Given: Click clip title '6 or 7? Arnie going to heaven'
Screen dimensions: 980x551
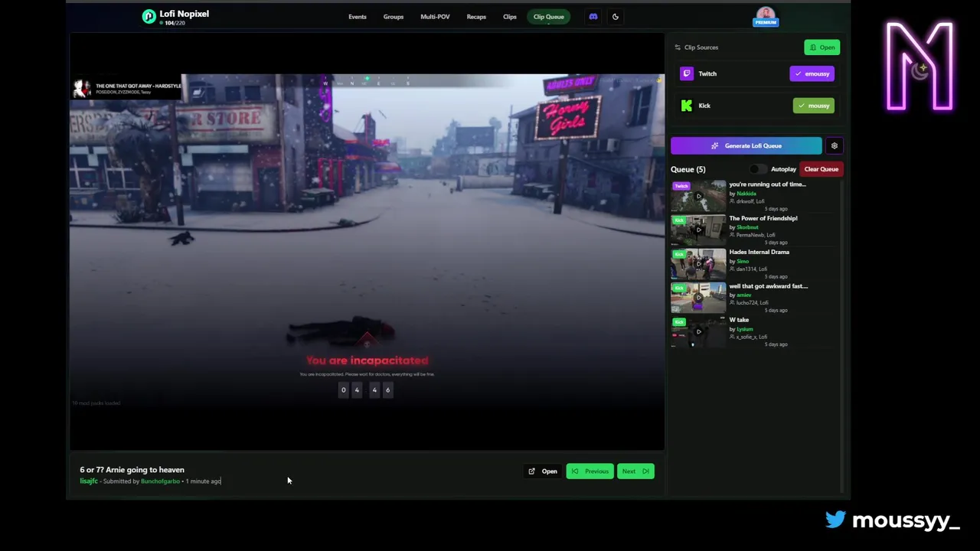Looking at the screenshot, I should click(132, 470).
